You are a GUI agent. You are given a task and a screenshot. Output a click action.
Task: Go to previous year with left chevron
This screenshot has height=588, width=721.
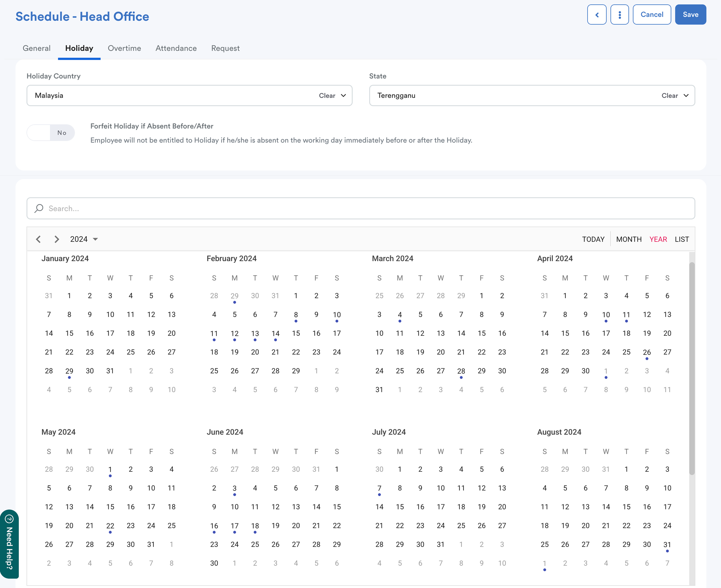pos(39,239)
